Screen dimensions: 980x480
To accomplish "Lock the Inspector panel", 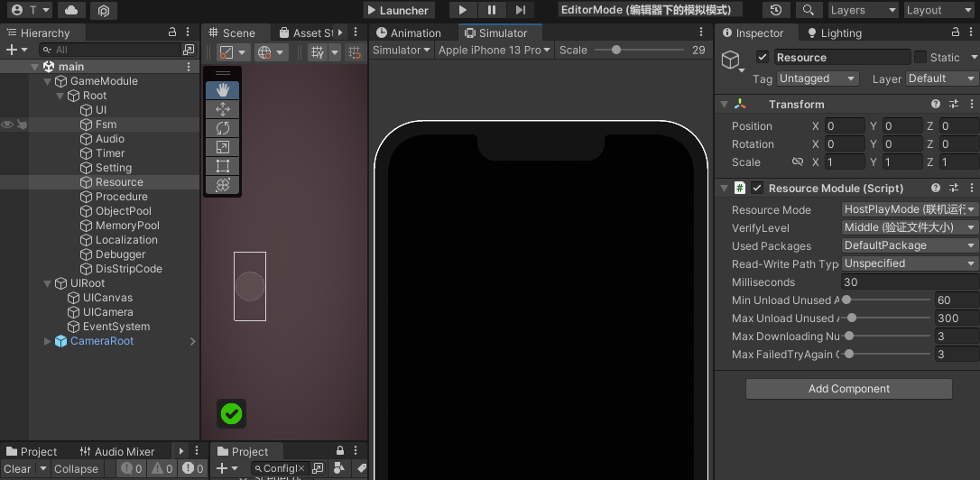I will coord(955,32).
